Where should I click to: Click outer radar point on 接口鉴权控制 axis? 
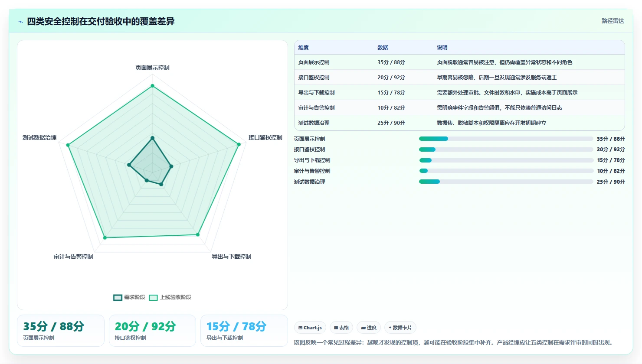(239, 144)
